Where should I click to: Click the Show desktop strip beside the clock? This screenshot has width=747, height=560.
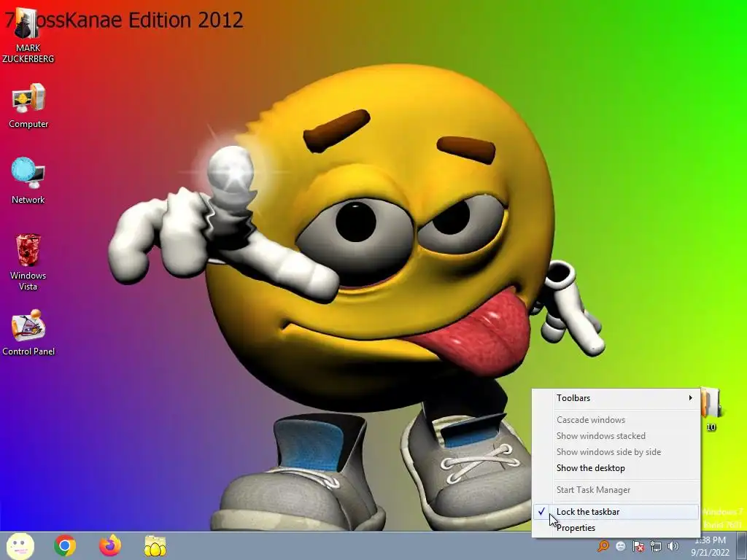pyautogui.click(x=742, y=545)
